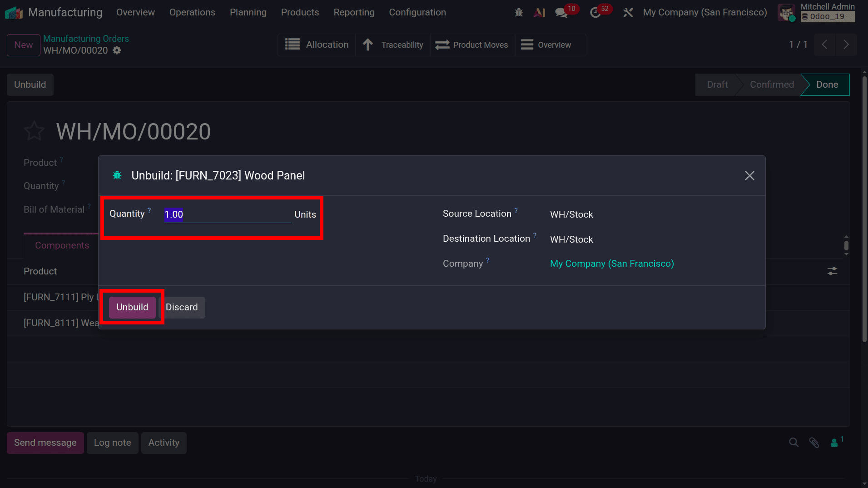The height and width of the screenshot is (488, 868).
Task: Select Confirmed status stage
Action: coord(772,85)
